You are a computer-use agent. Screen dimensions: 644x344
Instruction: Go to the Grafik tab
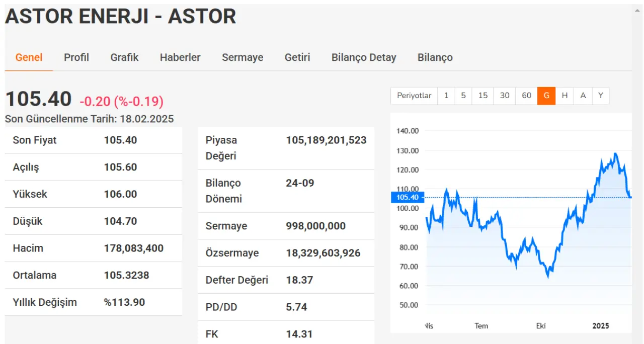124,57
